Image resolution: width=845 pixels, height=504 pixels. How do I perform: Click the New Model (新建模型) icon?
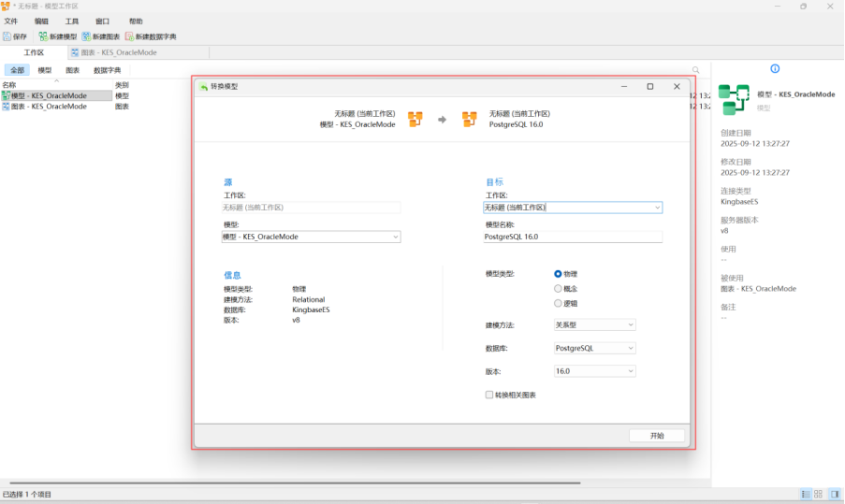[x=43, y=36]
